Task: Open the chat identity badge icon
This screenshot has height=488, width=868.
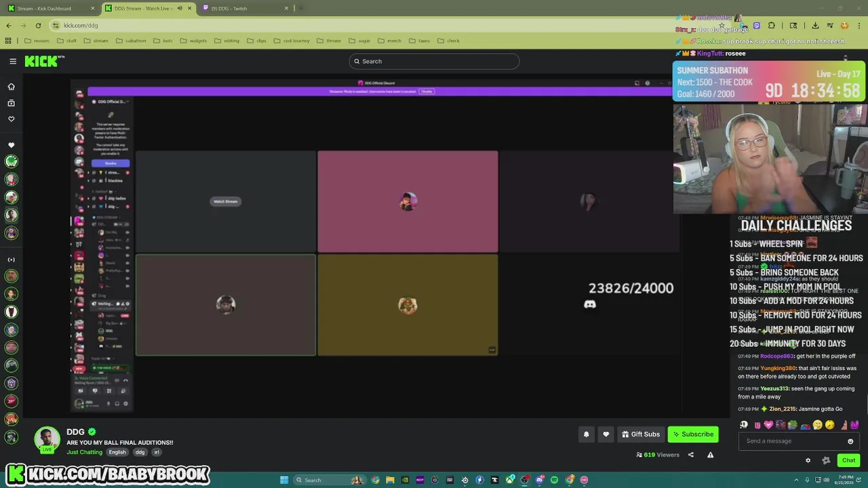Action: tap(826, 461)
